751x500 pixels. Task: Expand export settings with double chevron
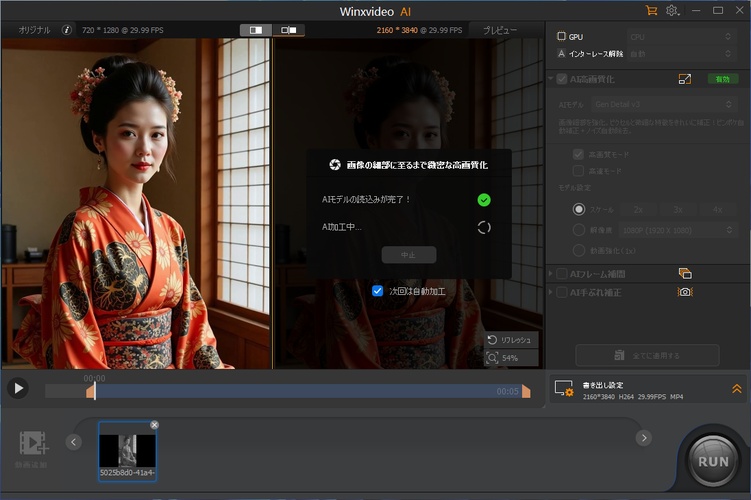[x=737, y=388]
